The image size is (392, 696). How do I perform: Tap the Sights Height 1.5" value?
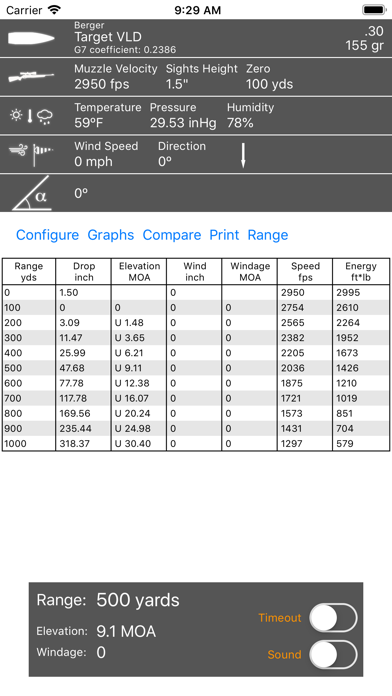177,84
